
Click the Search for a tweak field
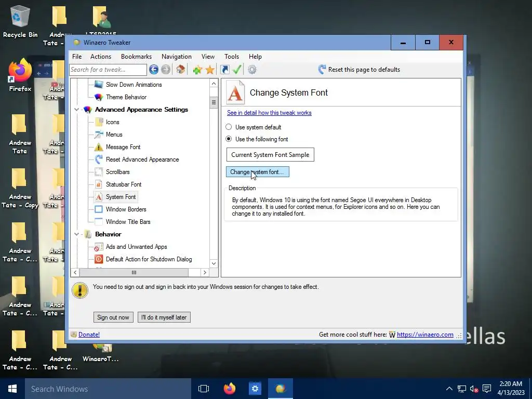click(108, 70)
